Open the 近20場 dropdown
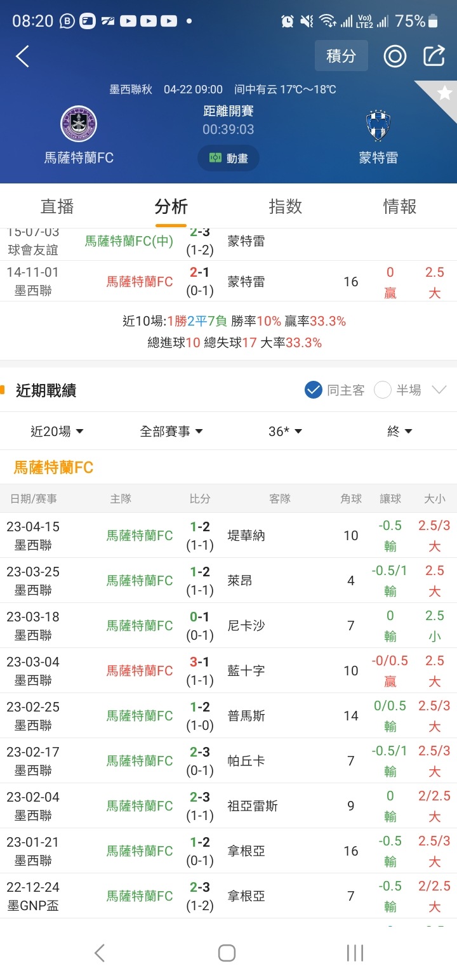457x980 pixels. pos(57,431)
